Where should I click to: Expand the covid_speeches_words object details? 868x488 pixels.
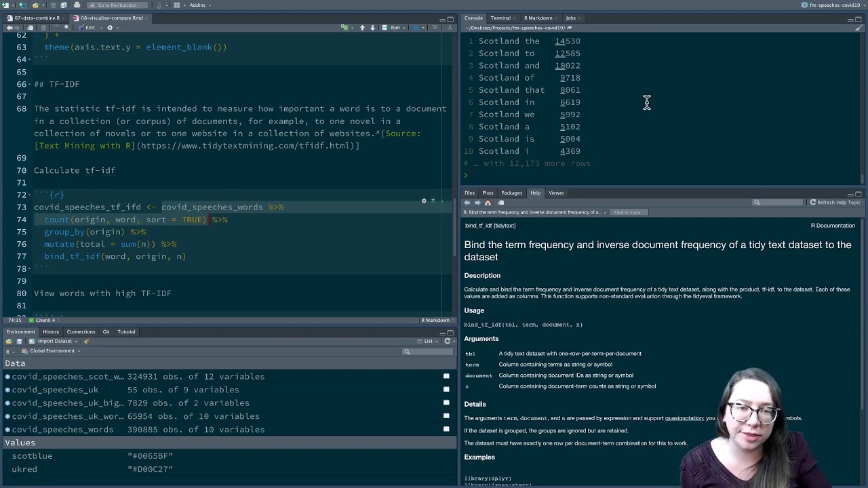pyautogui.click(x=7, y=429)
